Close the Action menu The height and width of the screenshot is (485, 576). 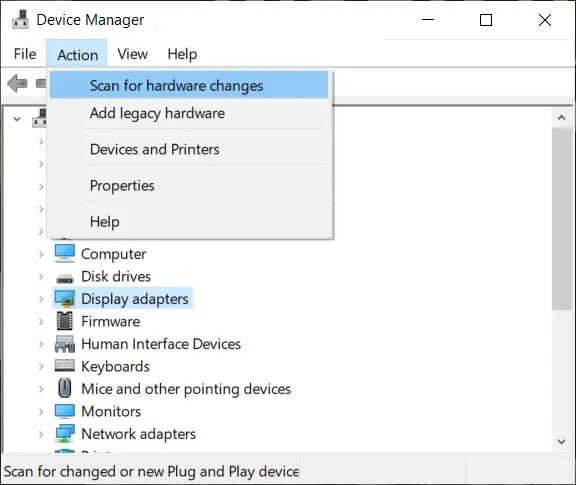tap(77, 54)
